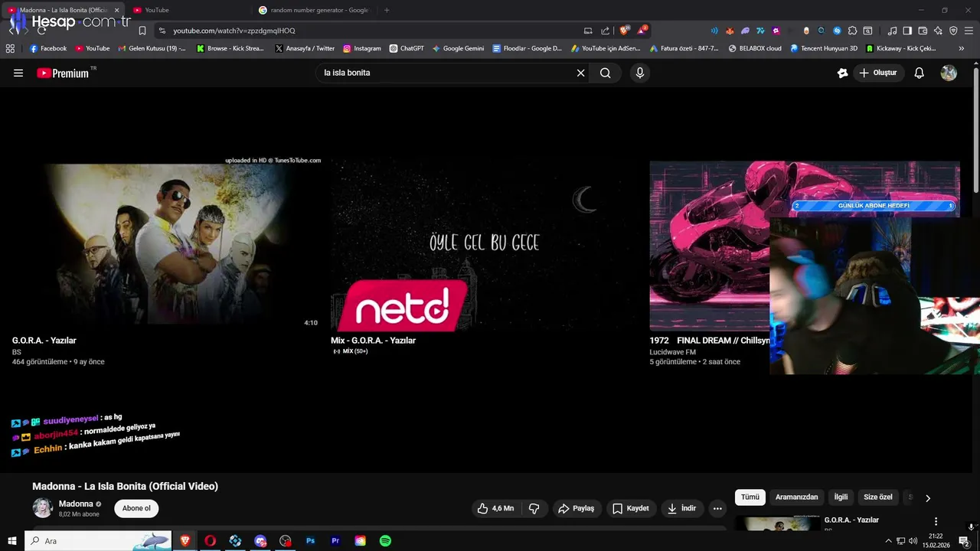The width and height of the screenshot is (980, 551).
Task: Open more actions three-dot menu
Action: [717, 508]
